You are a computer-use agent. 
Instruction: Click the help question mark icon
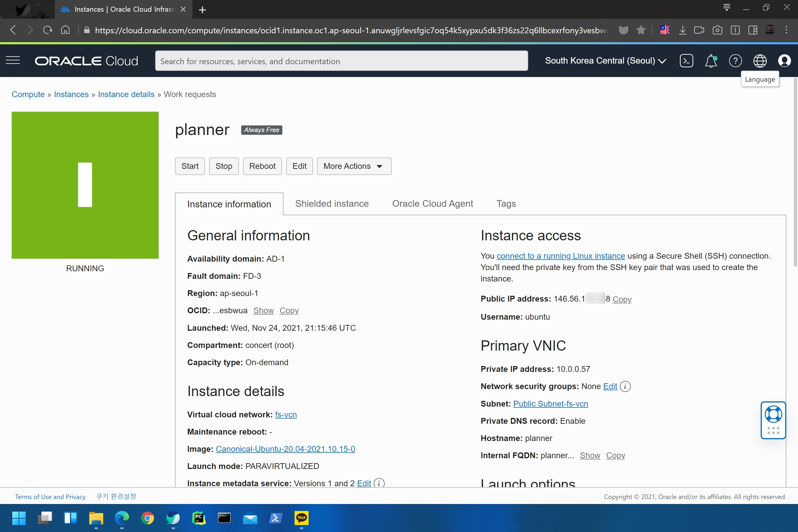click(735, 61)
